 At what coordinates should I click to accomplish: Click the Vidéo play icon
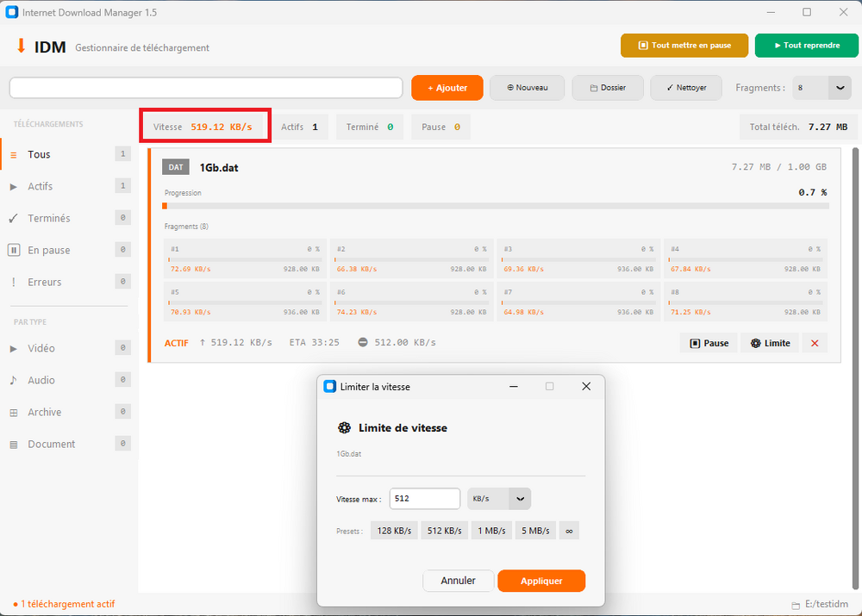[x=14, y=348]
